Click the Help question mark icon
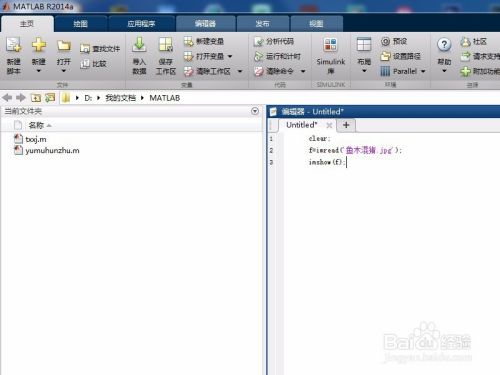The height and width of the screenshot is (375, 500). [444, 45]
